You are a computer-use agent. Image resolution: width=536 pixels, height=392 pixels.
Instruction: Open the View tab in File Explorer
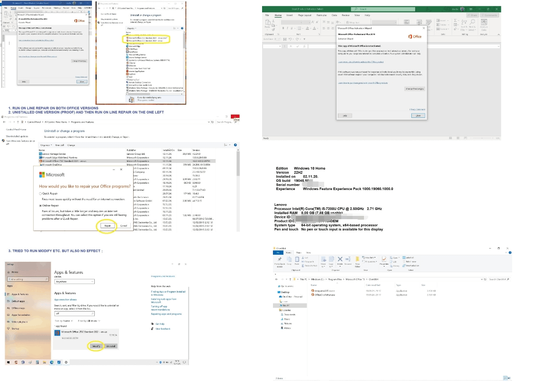click(309, 253)
